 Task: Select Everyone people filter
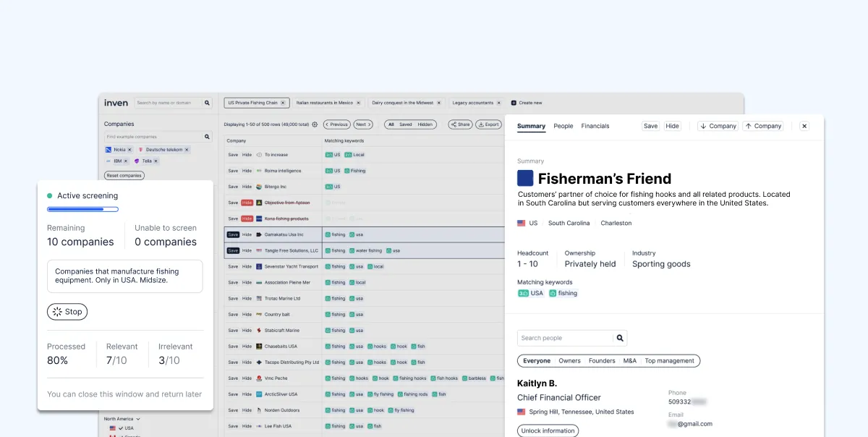(537, 360)
